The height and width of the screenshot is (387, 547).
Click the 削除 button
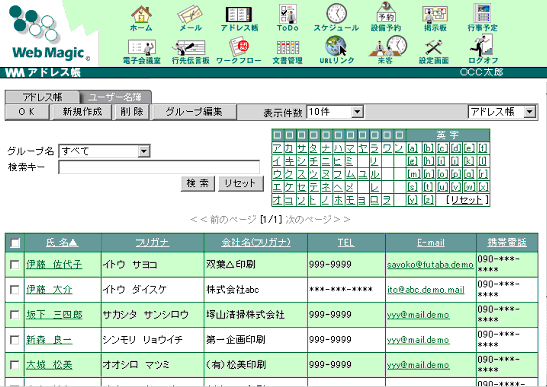coord(132,112)
